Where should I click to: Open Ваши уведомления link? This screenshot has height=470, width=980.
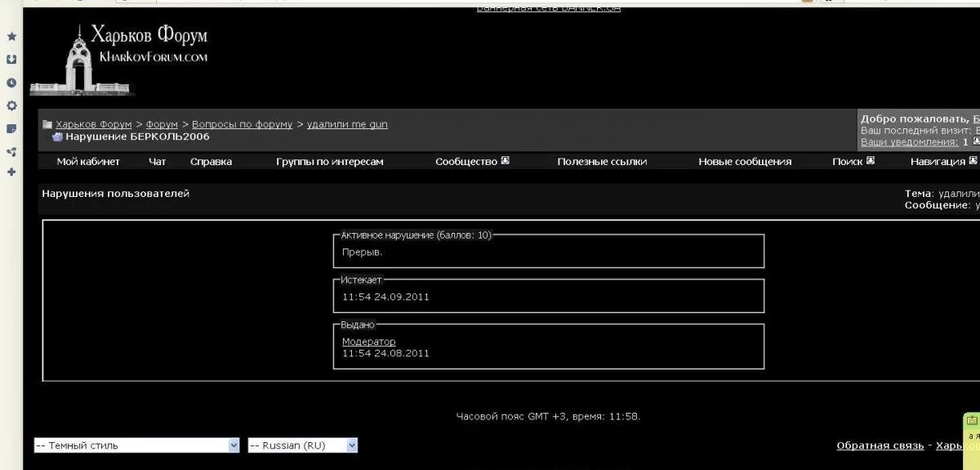[909, 142]
